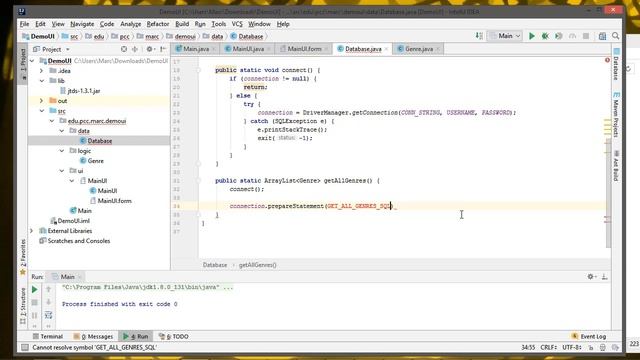
Task: Open Project panel settings gear
Action: (149, 49)
